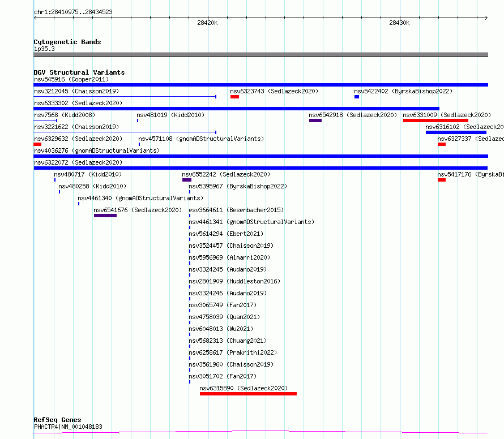This screenshot has height=439, width=504.
Task: Open nsv4461340 (gnomADStructuralVariants) label
Action: (140, 198)
